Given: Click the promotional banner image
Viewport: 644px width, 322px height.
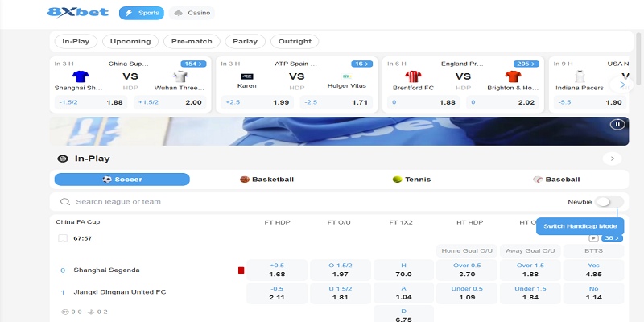Looking at the screenshot, I should 339,131.
